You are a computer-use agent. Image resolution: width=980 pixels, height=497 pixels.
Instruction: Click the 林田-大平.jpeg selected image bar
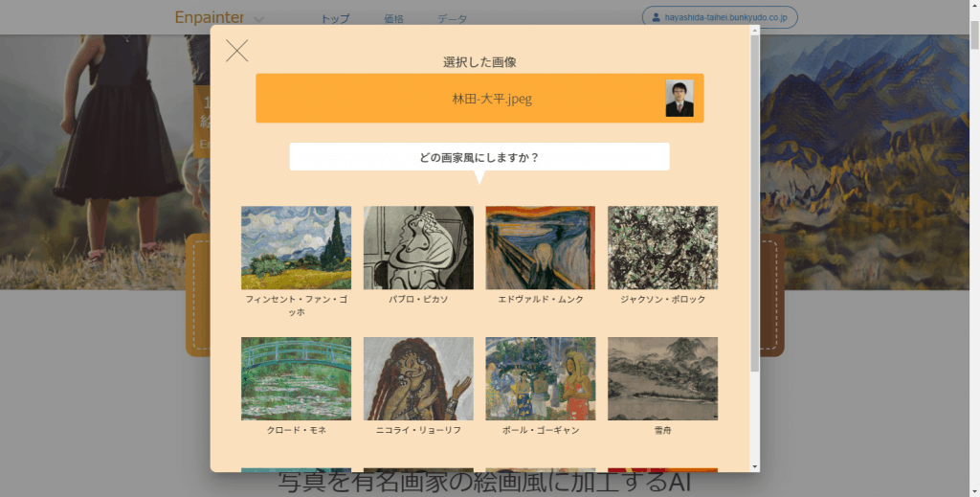pyautogui.click(x=479, y=98)
